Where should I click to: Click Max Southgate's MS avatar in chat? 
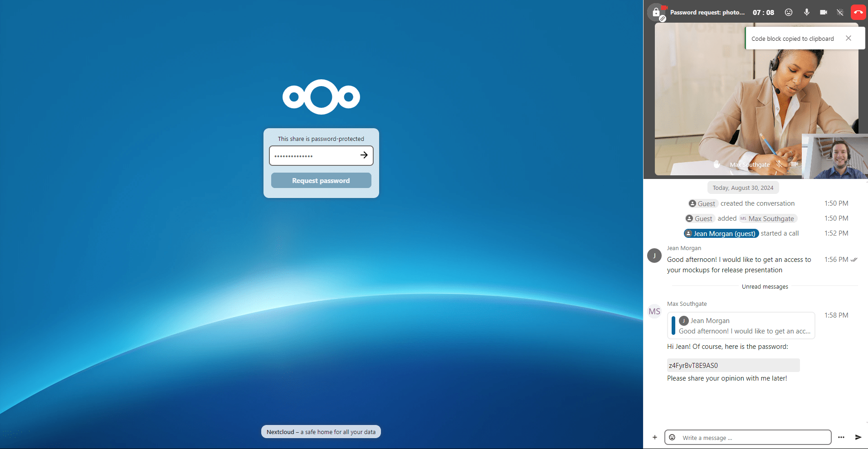(x=654, y=311)
